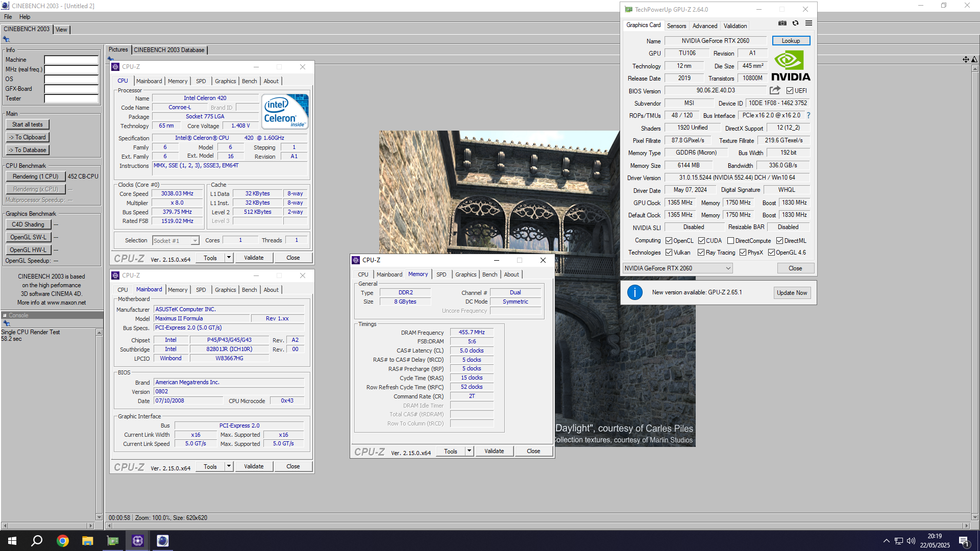Image resolution: width=980 pixels, height=551 pixels.
Task: Switch to GPU-Z Advanced tab
Action: coord(704,26)
